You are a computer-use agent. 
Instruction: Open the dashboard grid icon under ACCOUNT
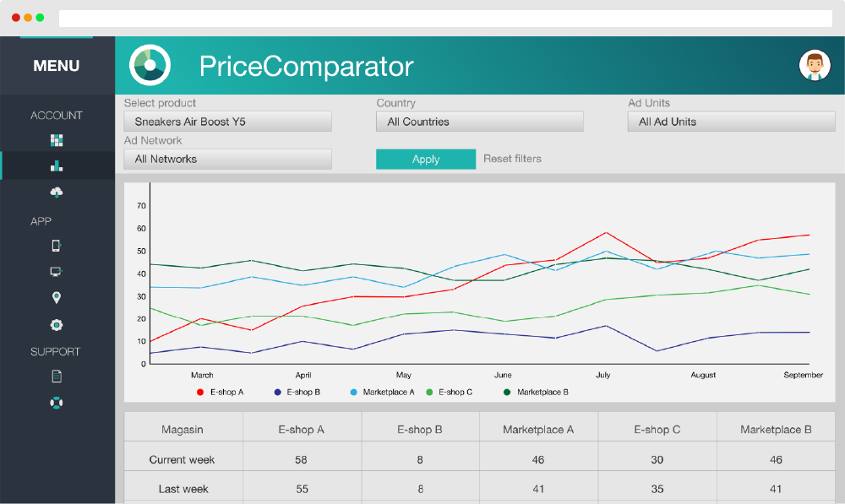click(x=56, y=141)
